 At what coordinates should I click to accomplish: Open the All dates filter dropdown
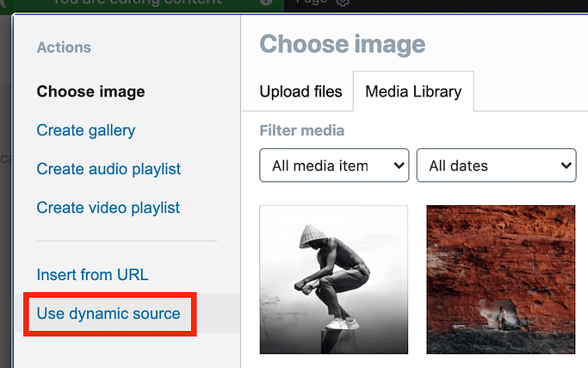(x=496, y=165)
